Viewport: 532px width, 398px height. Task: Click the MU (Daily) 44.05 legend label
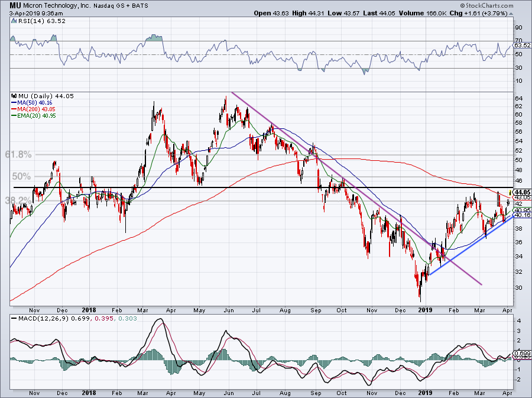click(x=46, y=96)
